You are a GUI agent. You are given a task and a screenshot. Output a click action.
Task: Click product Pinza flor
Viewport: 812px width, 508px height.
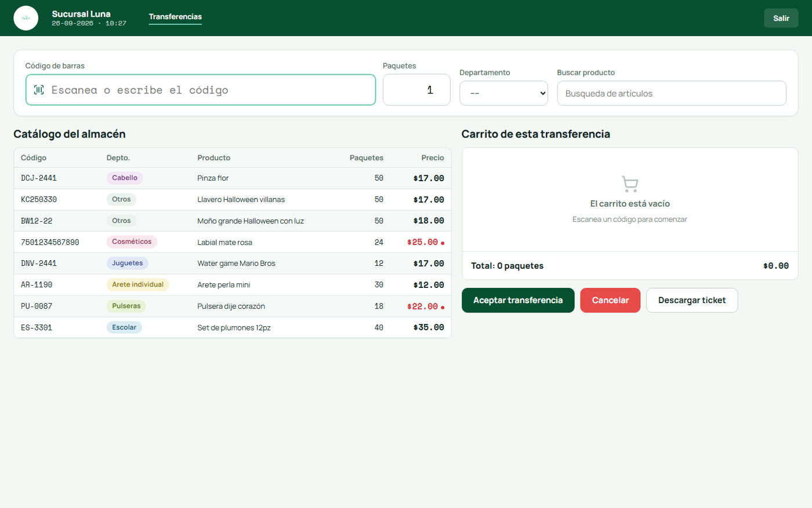(x=213, y=178)
